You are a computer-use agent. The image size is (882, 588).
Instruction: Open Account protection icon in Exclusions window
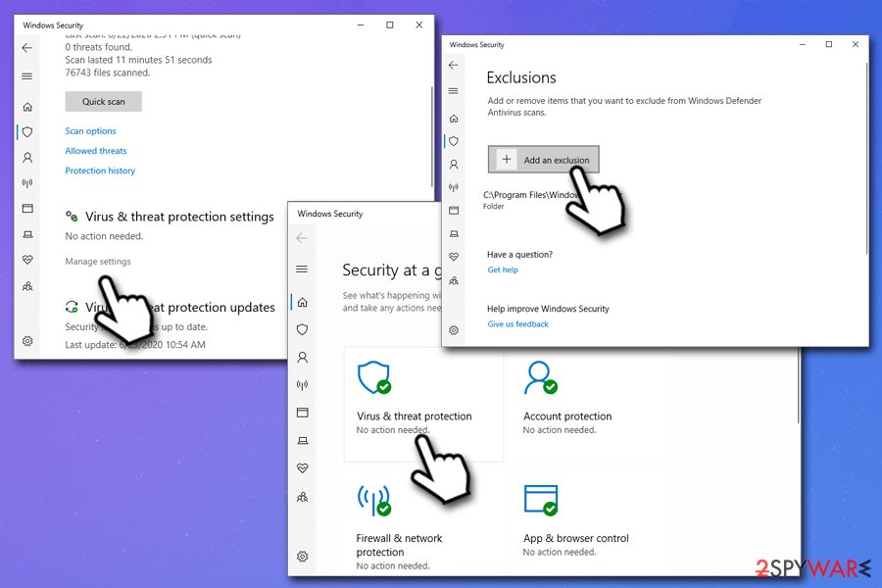[x=454, y=165]
